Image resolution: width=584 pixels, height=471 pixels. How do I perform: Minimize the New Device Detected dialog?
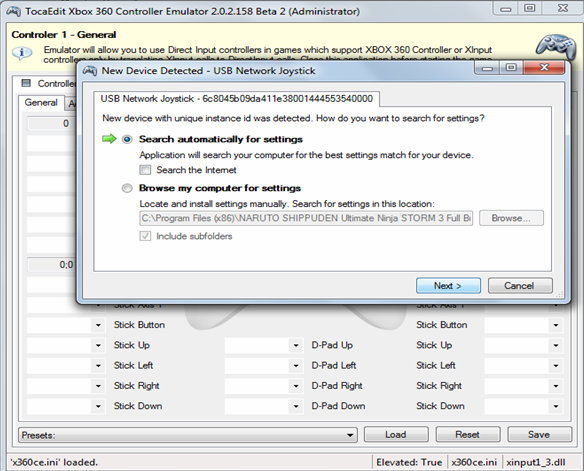487,68
